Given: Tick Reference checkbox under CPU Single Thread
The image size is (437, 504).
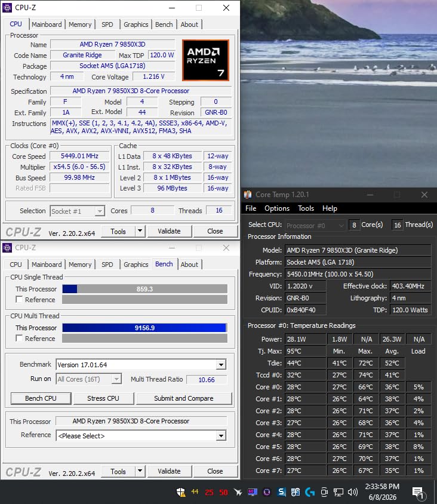Looking at the screenshot, I should [x=19, y=299].
